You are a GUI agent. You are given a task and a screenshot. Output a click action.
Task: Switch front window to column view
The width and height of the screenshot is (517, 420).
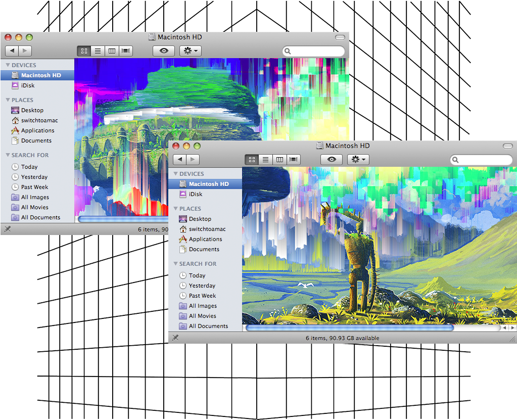[x=279, y=160]
